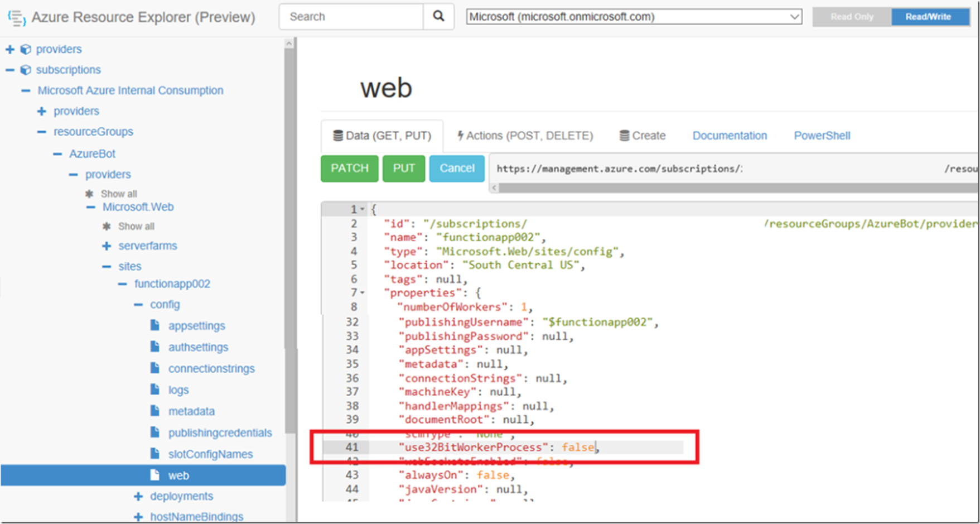Click the use32BitWorkerProcess false value
The width and height of the screenshot is (980, 524).
point(578,447)
